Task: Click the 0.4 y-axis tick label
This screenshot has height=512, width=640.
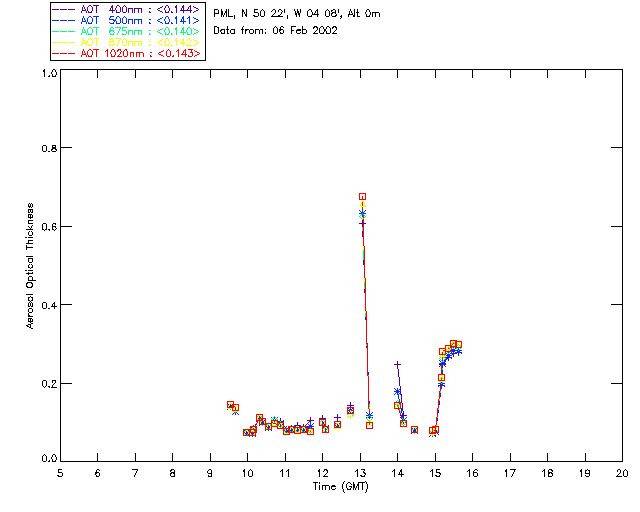Action: (x=49, y=305)
